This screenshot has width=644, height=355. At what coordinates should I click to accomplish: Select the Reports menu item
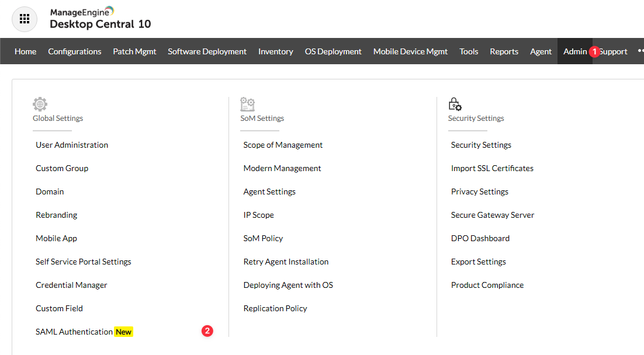pyautogui.click(x=504, y=51)
